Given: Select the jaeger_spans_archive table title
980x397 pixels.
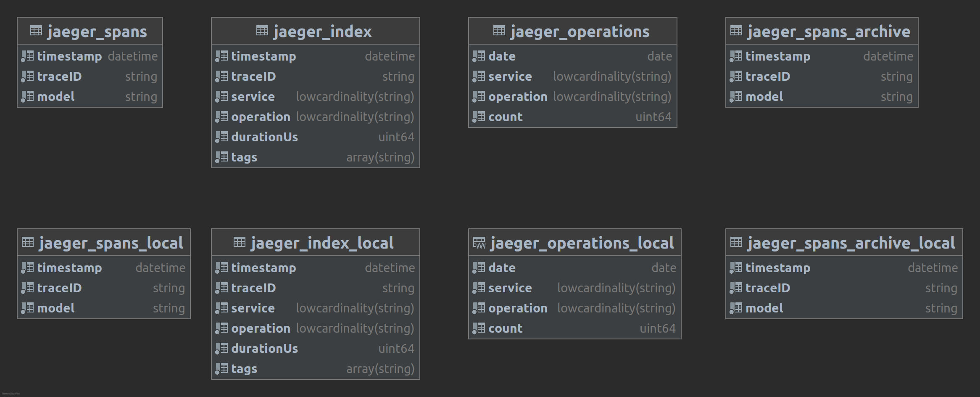Looking at the screenshot, I should click(829, 32).
